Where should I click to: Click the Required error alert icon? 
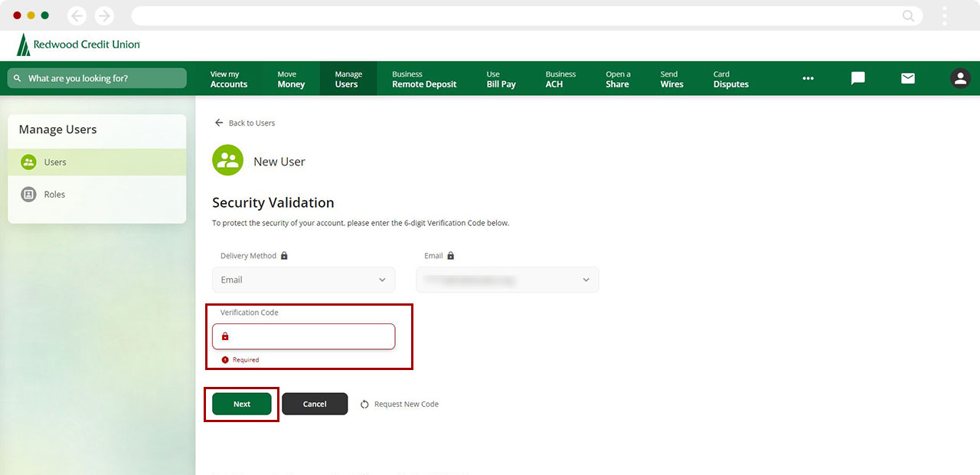(x=224, y=359)
